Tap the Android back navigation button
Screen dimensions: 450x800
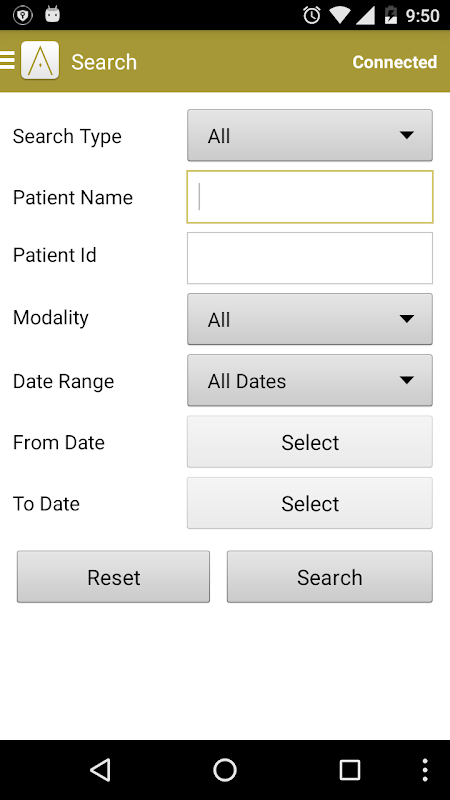101,769
